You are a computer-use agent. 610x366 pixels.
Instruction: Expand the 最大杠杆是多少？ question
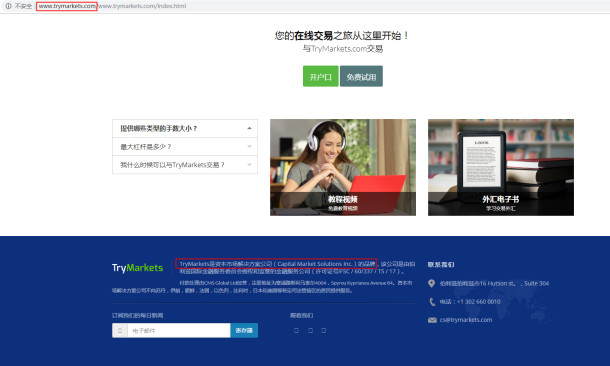point(185,147)
